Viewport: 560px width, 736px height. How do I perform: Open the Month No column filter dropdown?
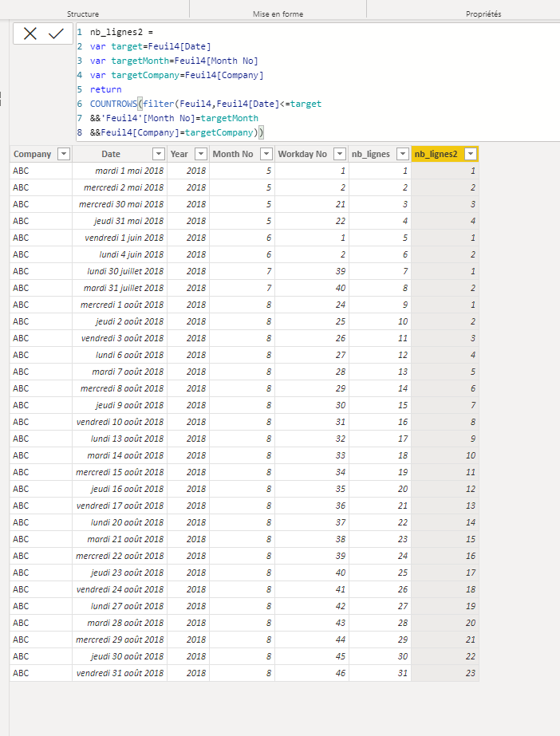coord(266,154)
